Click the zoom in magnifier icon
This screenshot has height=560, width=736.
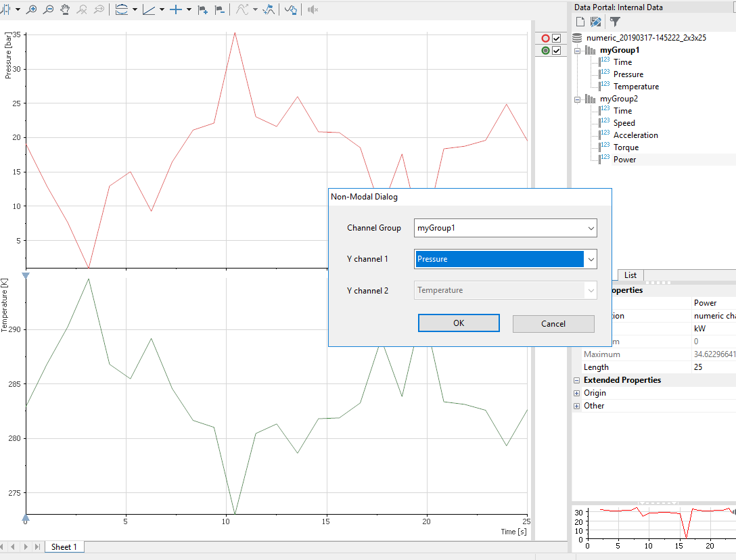(x=31, y=9)
